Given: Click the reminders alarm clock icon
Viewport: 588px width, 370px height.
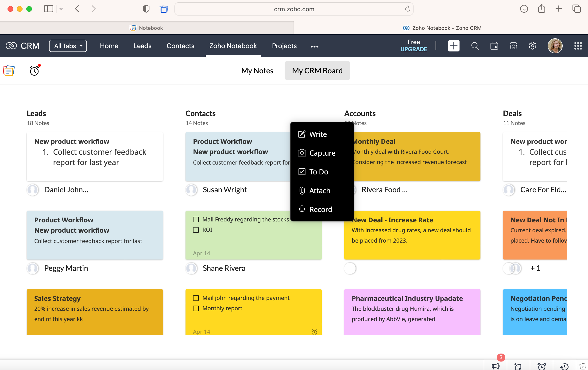Looking at the screenshot, I should (34, 71).
